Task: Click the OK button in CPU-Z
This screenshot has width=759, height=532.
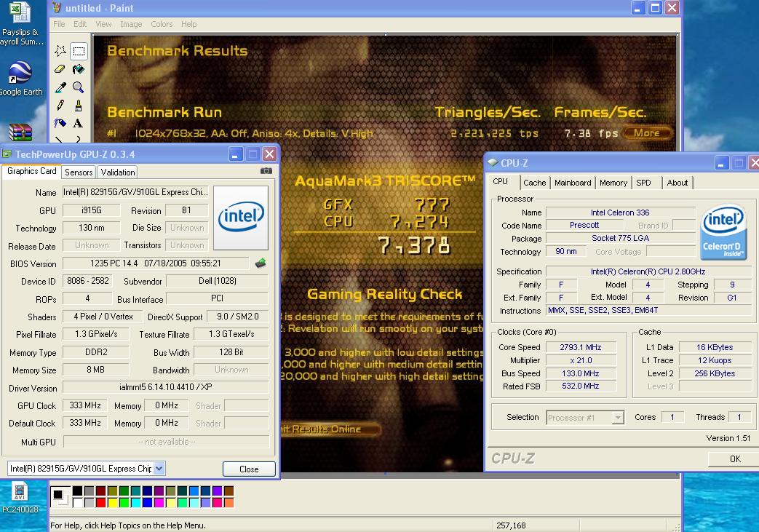Action: tap(735, 459)
